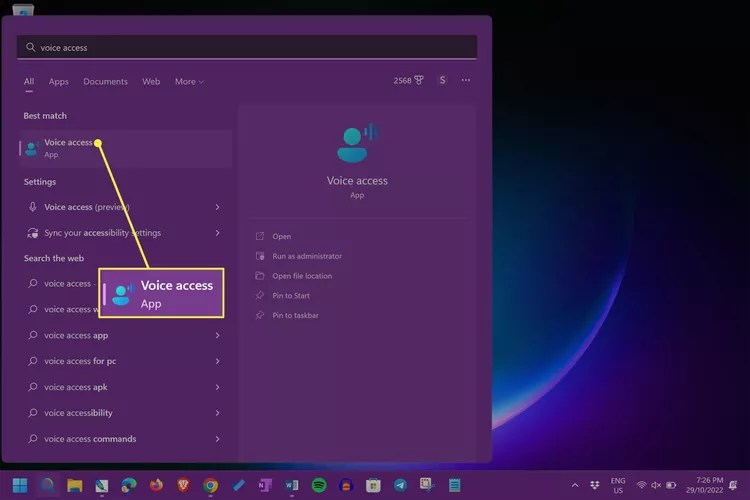Launch Microsoft Edge from the taskbar

tap(128, 485)
